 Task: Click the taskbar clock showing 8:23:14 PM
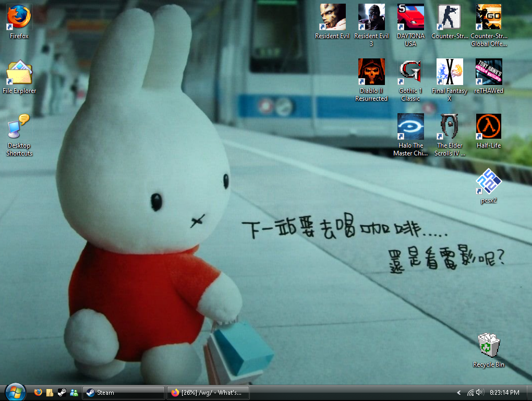(x=504, y=393)
